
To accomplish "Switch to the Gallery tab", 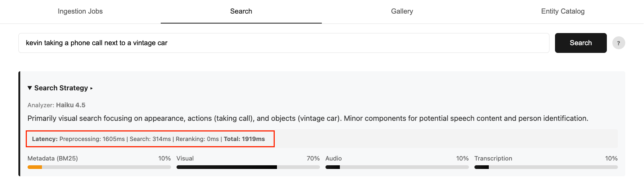I will [402, 11].
